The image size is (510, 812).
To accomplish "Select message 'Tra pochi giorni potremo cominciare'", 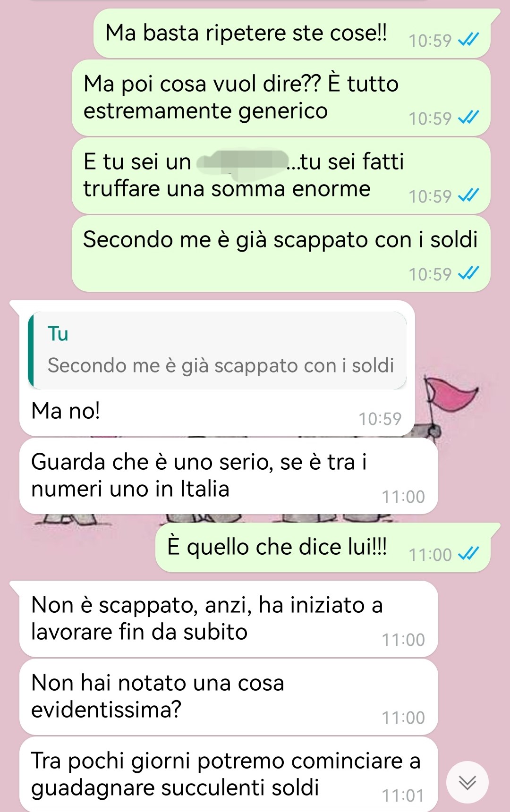I will point(229,774).
